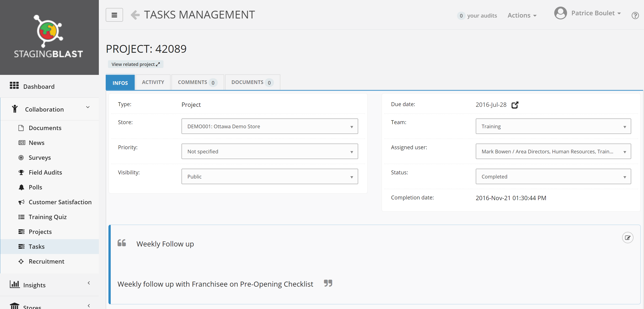Screen dimensions: 644x309
Task: Collapse the Collaboration sidebar section
Action: [88, 107]
